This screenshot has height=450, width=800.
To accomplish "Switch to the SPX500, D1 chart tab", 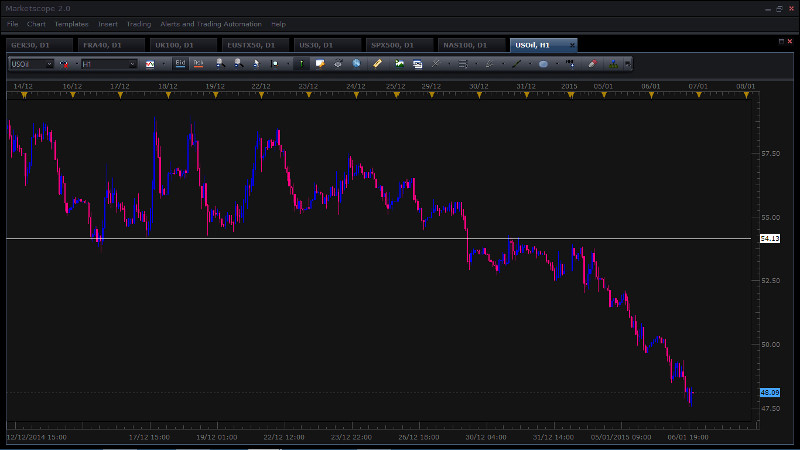I will pos(398,45).
